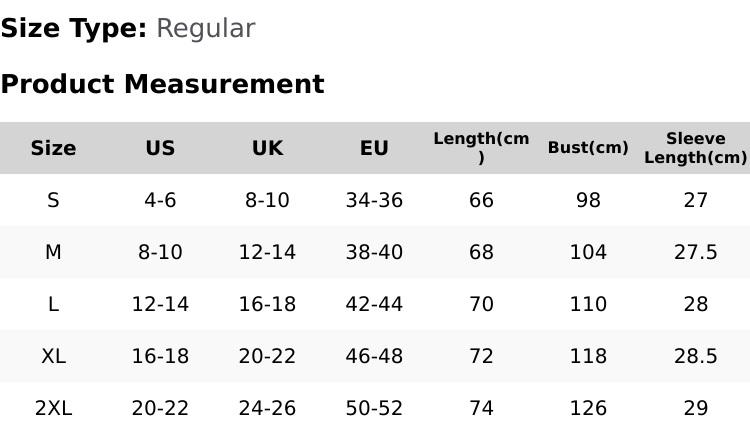Image resolution: width=750 pixels, height=434 pixels.
Task: Click the UK column header
Action: 267,148
